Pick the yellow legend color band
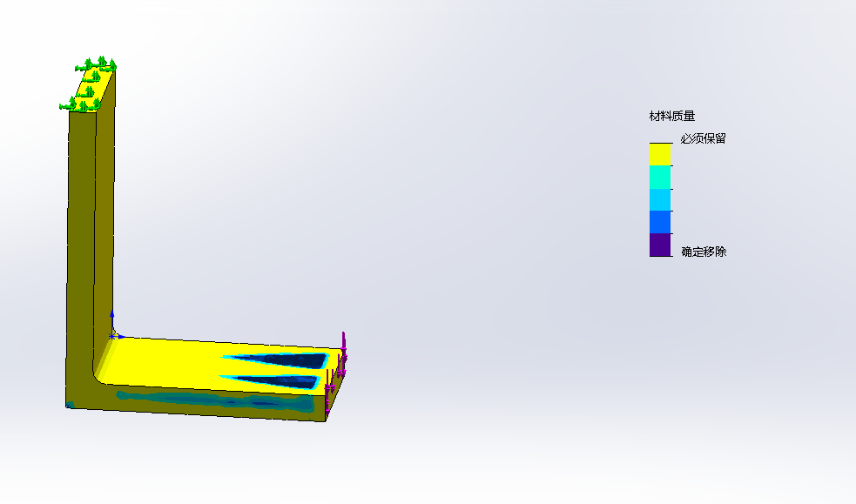 pos(660,154)
